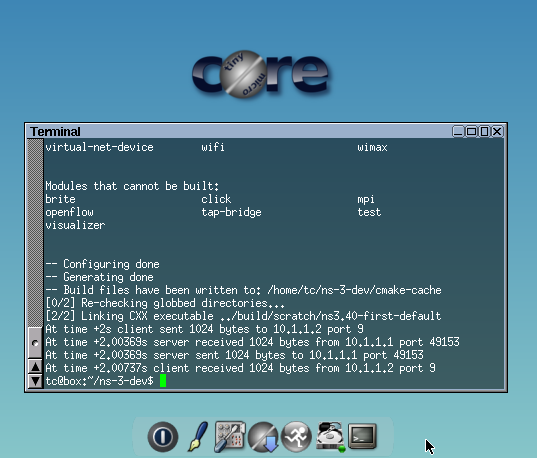Close the Terminal window
Viewport: 537px width, 458px height.
click(497, 131)
